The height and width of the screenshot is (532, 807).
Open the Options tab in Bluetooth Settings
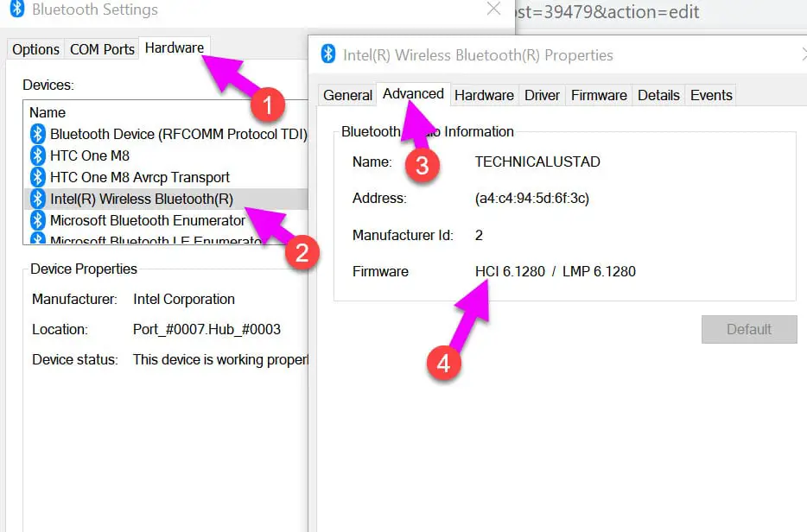coord(35,49)
